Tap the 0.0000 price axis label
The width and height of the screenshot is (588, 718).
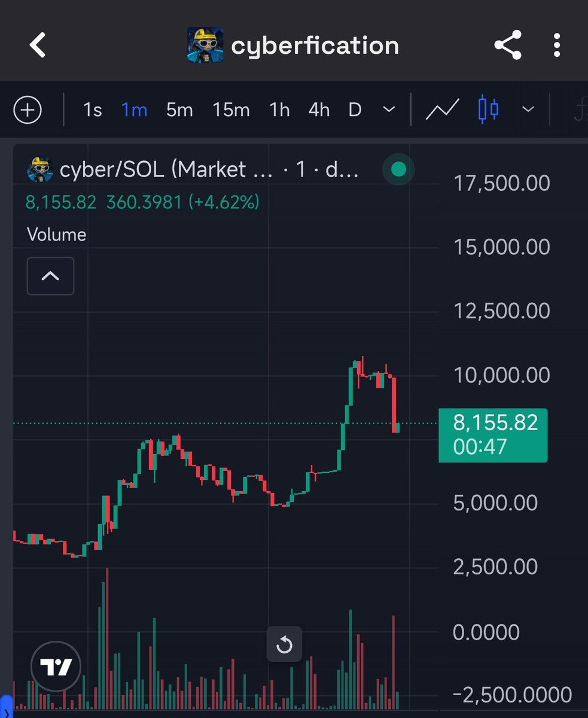pos(486,632)
